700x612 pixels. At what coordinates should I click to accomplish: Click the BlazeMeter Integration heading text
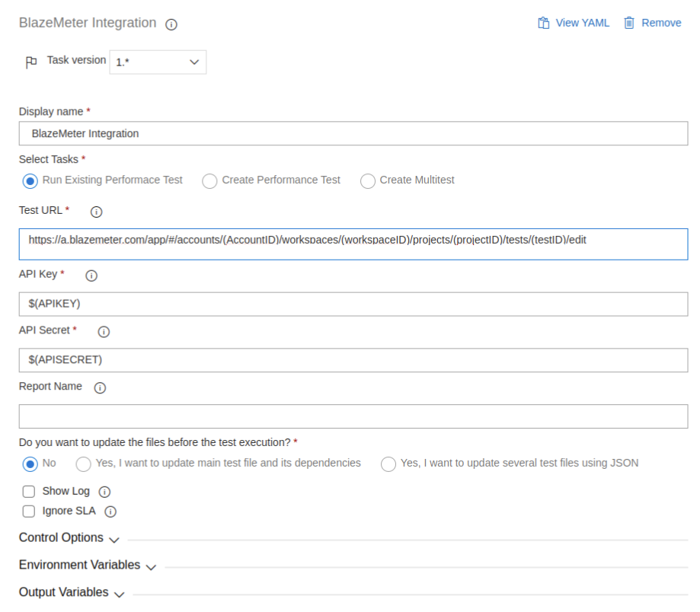point(88,23)
